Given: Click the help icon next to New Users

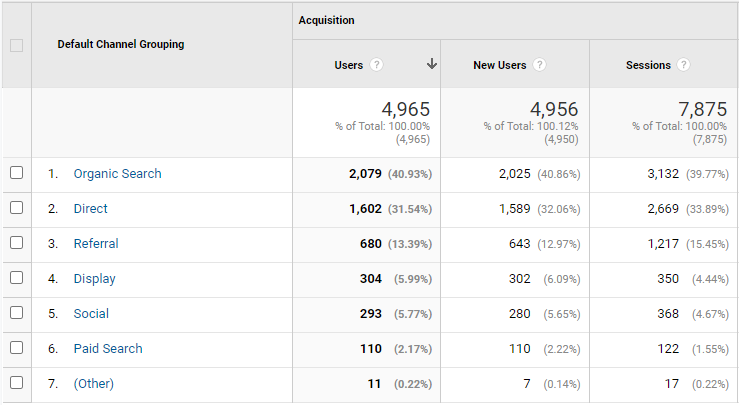Looking at the screenshot, I should click(539, 65).
